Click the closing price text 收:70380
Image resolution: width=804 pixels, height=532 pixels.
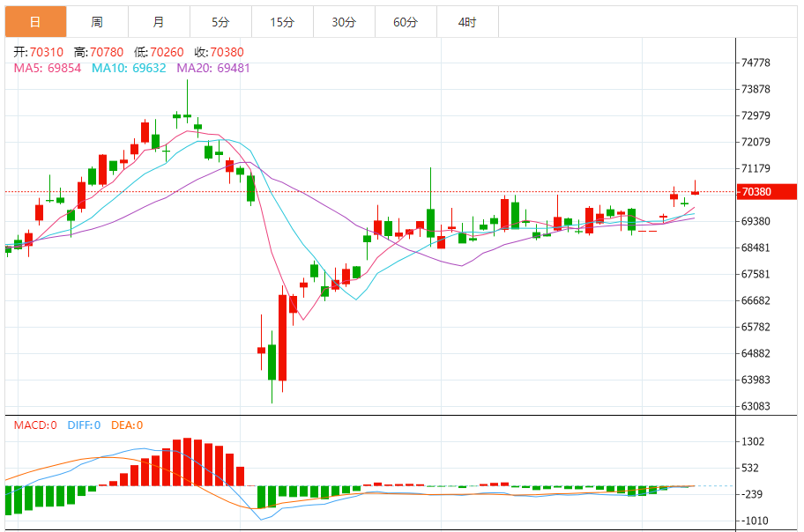click(x=219, y=52)
